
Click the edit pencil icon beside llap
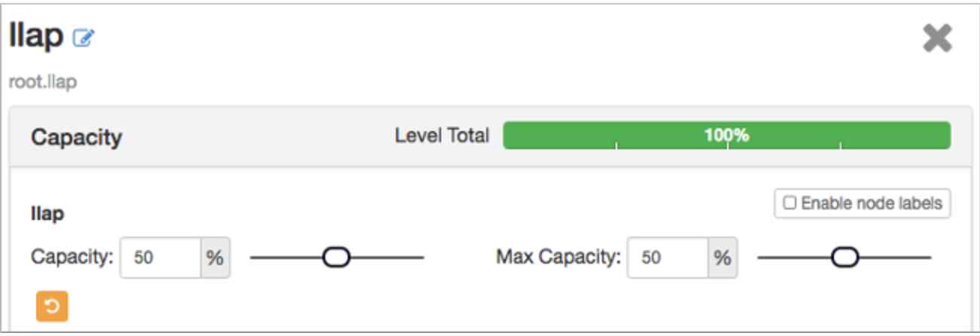pyautogui.click(x=83, y=37)
